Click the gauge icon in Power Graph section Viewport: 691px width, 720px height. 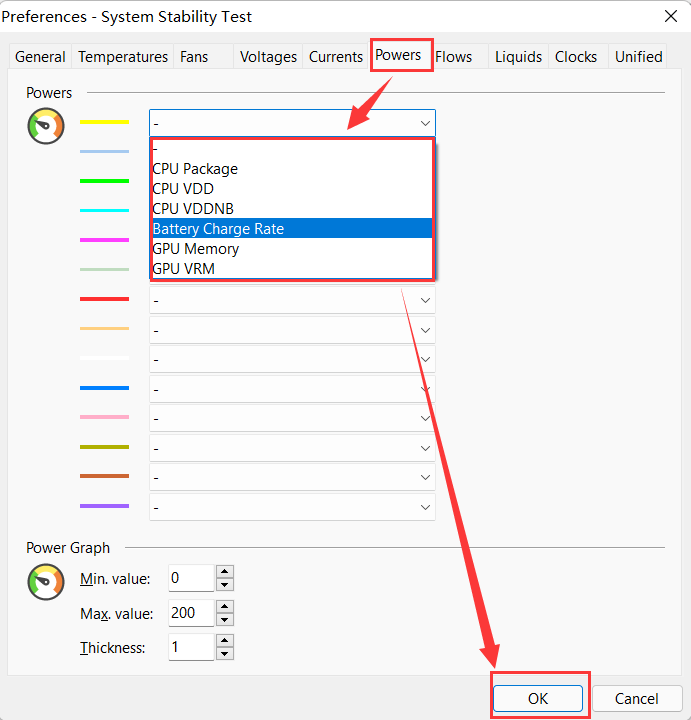pyautogui.click(x=46, y=581)
